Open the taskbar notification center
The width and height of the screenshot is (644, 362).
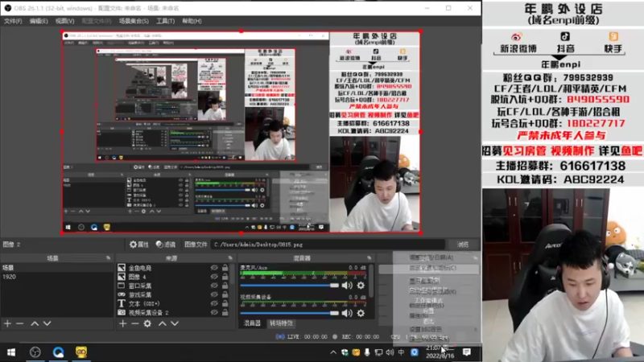point(467,352)
